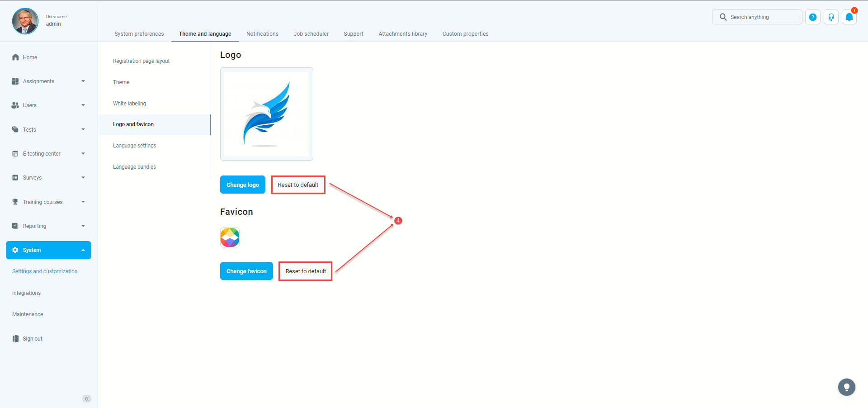The height and width of the screenshot is (408, 868).
Task: Collapse the sidebar with double-chevron icon
Action: coord(87,399)
